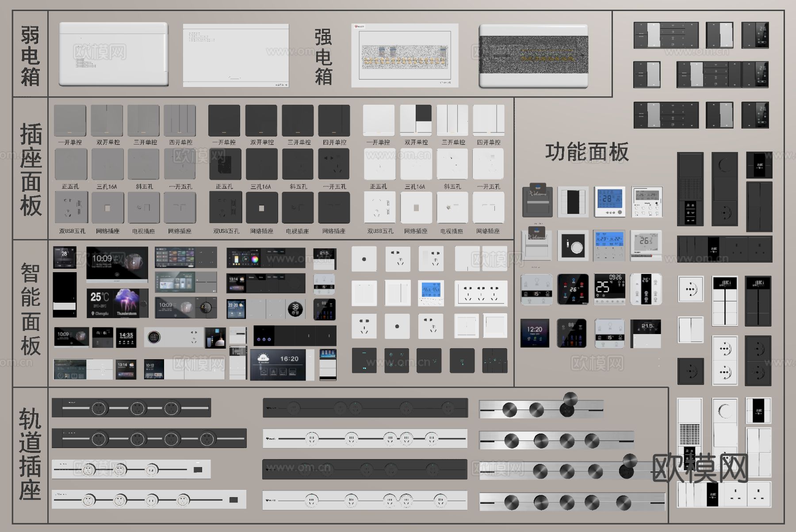Image resolution: width=796 pixels, height=532 pixels.
Task: Select the half-white half-black two-gang switch
Action: pos(416,120)
